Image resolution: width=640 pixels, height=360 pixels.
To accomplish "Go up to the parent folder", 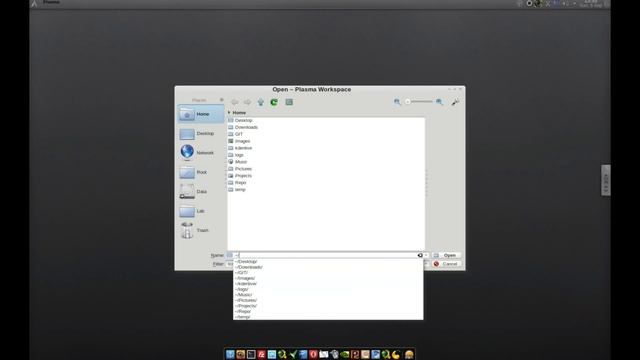I will point(260,102).
